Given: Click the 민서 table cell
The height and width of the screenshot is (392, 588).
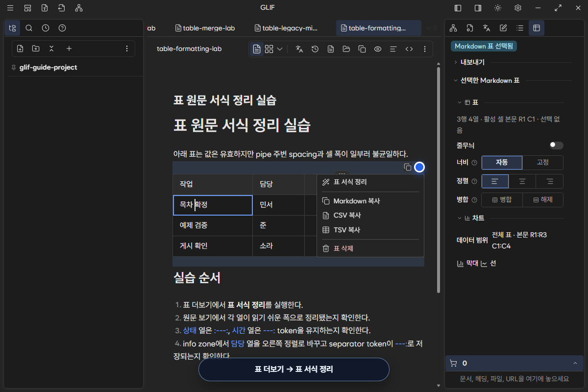Looking at the screenshot, I should 278,205.
